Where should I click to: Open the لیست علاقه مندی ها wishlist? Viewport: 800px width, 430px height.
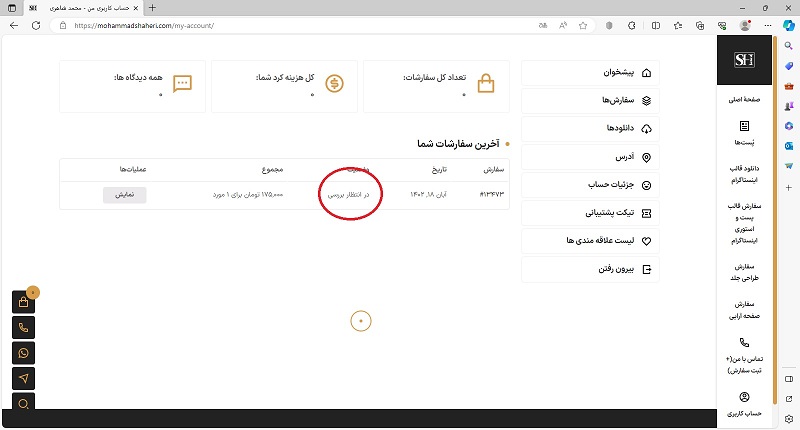click(x=591, y=241)
